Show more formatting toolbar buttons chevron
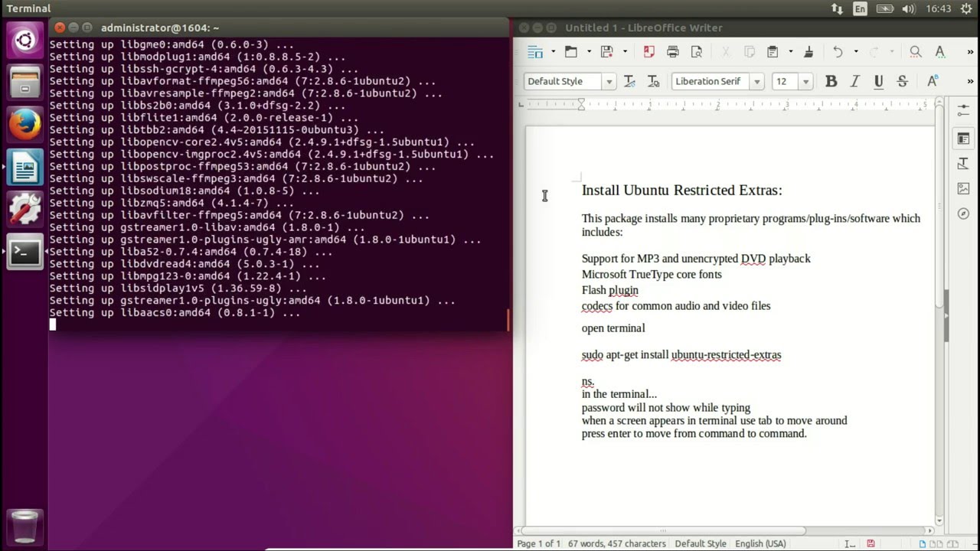Screen dimensions: 980x551 [971, 81]
